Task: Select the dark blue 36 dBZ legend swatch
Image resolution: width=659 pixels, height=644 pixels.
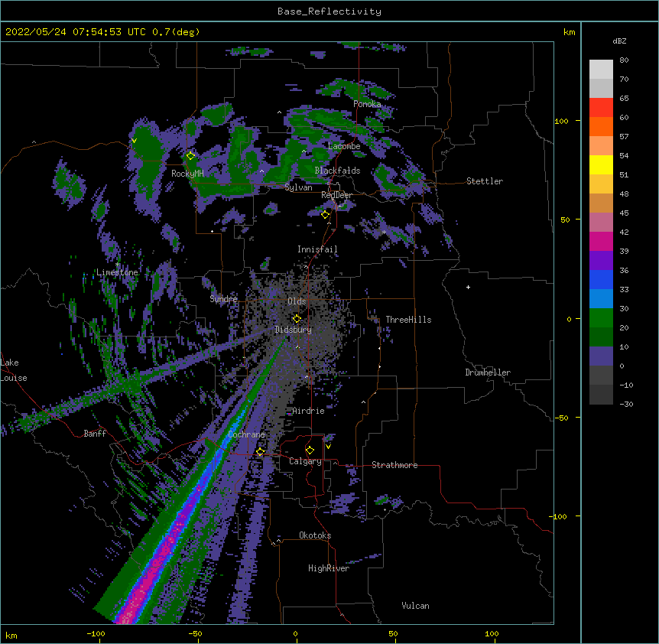Action: coord(601,279)
